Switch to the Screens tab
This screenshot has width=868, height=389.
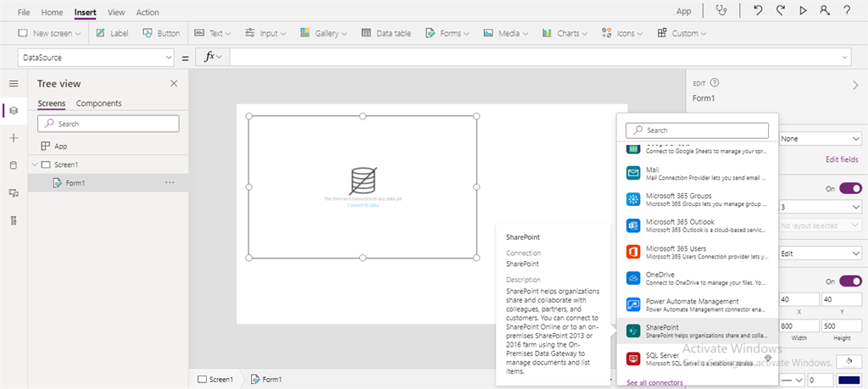(52, 103)
